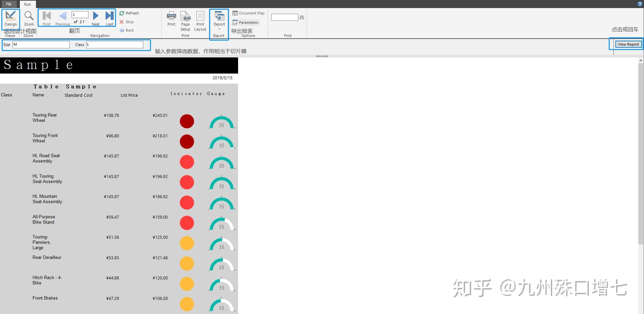
Task: Toggle the Parameters panel
Action: (x=246, y=22)
